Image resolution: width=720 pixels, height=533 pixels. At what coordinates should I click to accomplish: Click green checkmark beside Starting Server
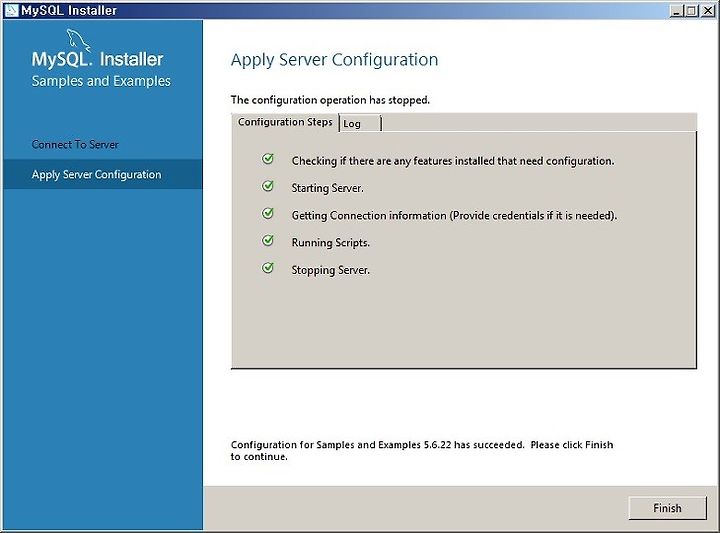pos(268,186)
